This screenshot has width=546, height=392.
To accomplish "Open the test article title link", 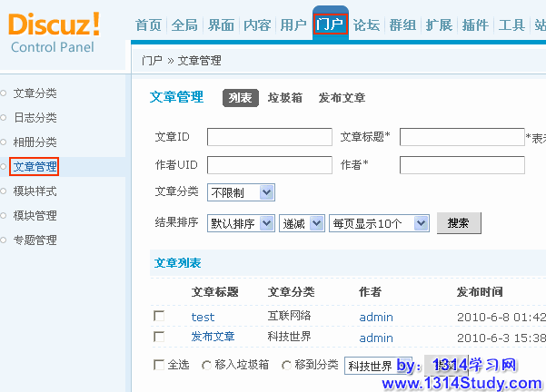I will tap(203, 317).
